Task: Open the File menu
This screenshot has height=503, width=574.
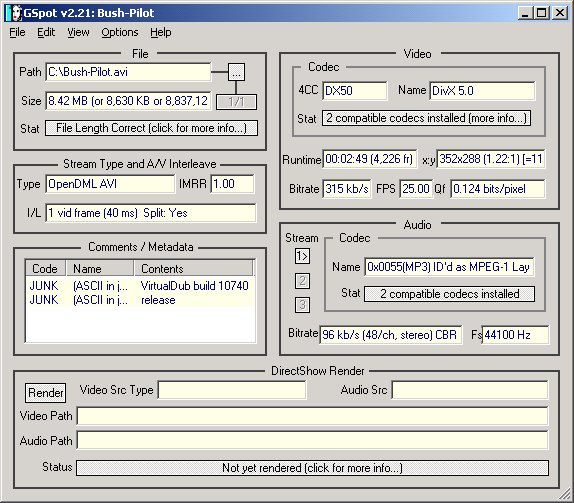Action: click(x=17, y=32)
